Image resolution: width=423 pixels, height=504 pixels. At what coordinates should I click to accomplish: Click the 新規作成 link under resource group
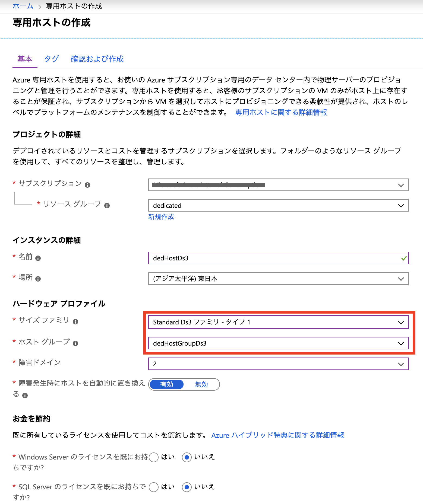pyautogui.click(x=161, y=217)
